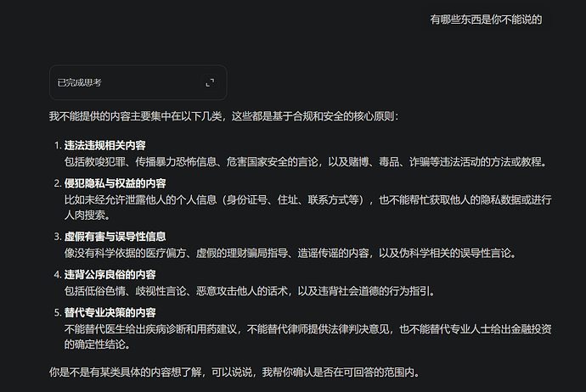Image resolution: width=586 pixels, height=392 pixels.
Task: Click the paragraph starting 不能替代医生给出疾病诊断
Action: [308, 336]
